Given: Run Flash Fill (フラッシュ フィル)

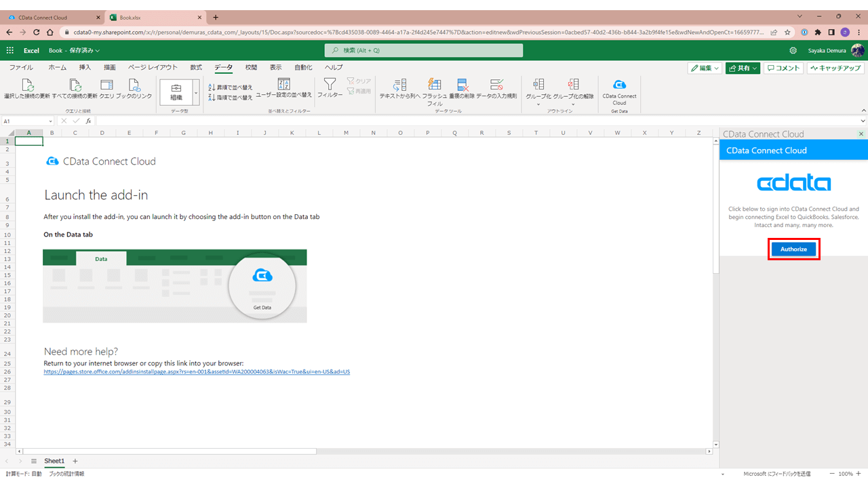Looking at the screenshot, I should pos(434,91).
